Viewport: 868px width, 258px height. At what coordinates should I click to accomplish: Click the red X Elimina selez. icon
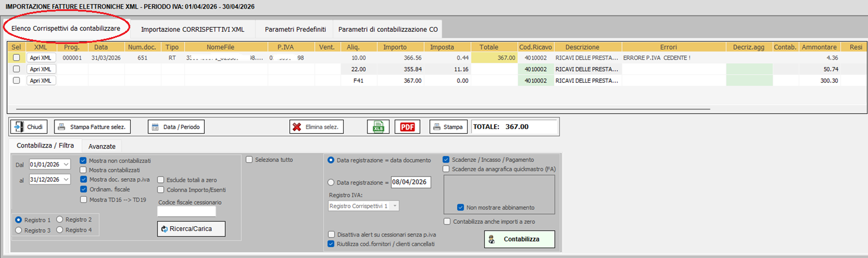297,127
